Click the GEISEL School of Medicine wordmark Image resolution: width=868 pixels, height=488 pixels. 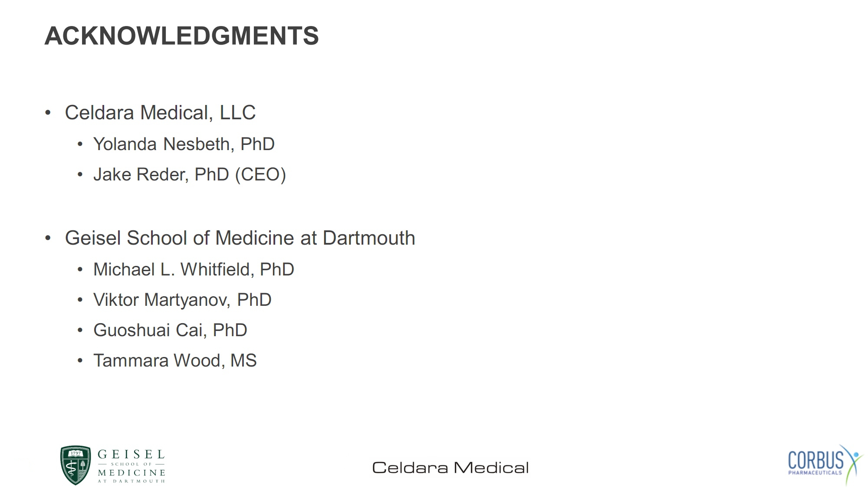(132, 466)
